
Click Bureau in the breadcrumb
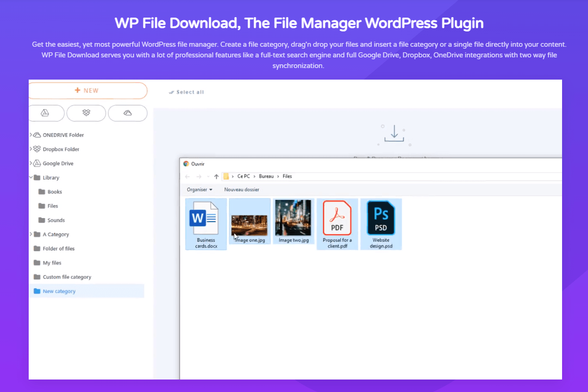(x=266, y=176)
